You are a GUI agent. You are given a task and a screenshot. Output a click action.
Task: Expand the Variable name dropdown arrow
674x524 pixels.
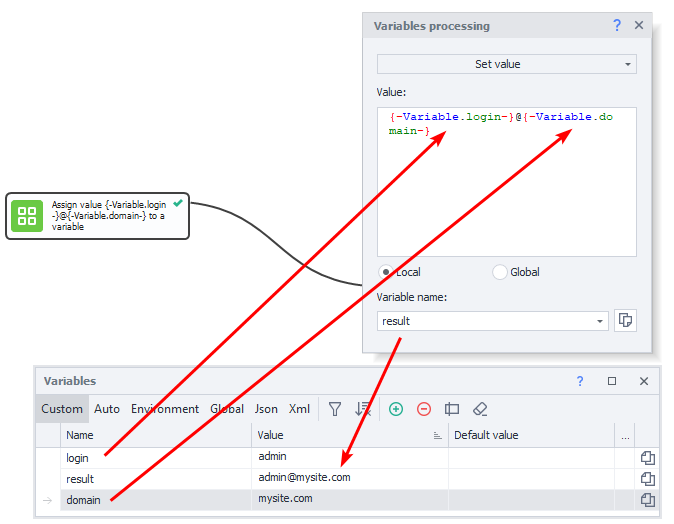tap(600, 321)
